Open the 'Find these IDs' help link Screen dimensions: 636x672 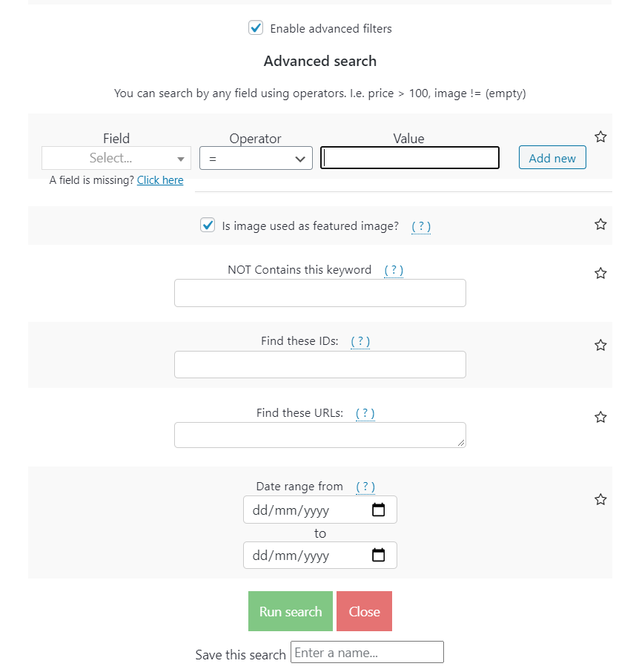[x=360, y=341]
